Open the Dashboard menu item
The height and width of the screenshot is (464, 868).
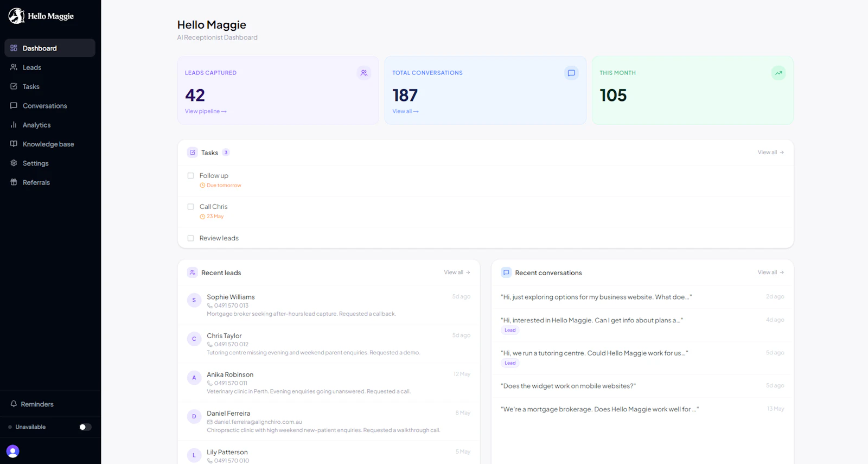[x=50, y=48]
